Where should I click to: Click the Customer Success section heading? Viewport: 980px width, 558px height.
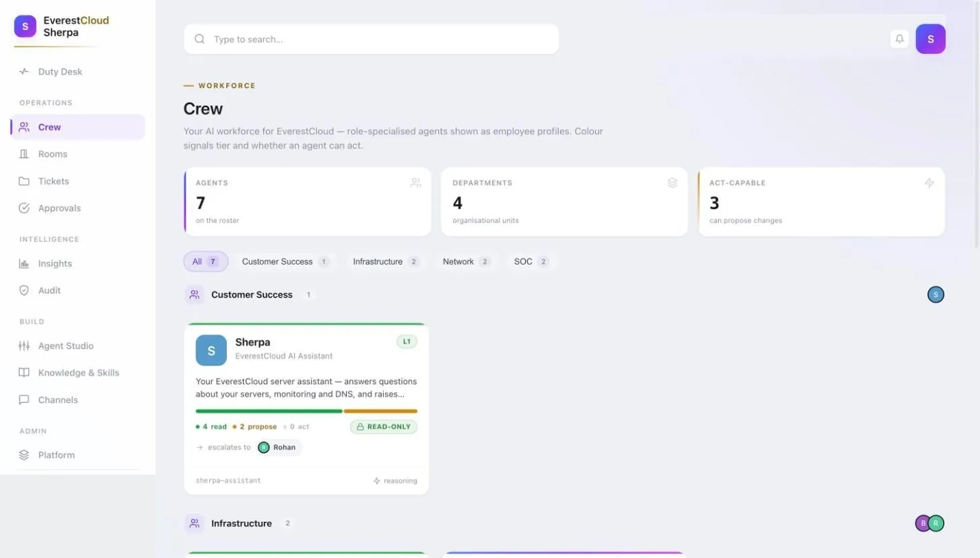[252, 295]
